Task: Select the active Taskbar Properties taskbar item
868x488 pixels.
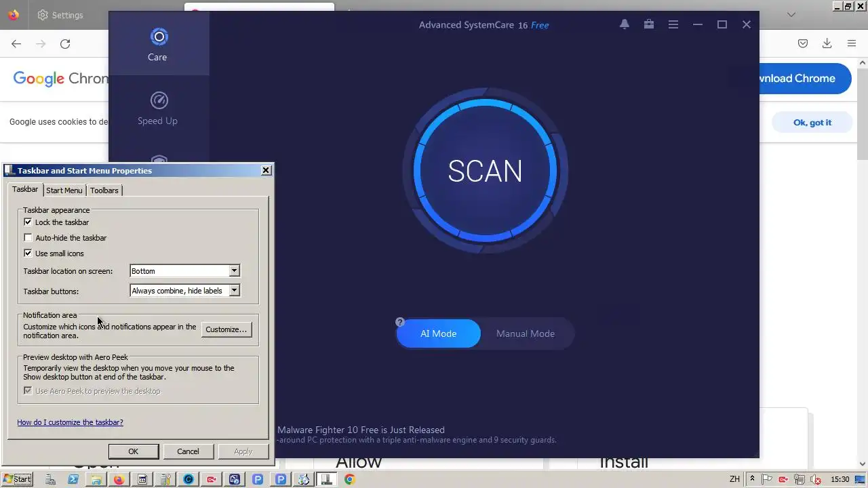Action: (327, 479)
